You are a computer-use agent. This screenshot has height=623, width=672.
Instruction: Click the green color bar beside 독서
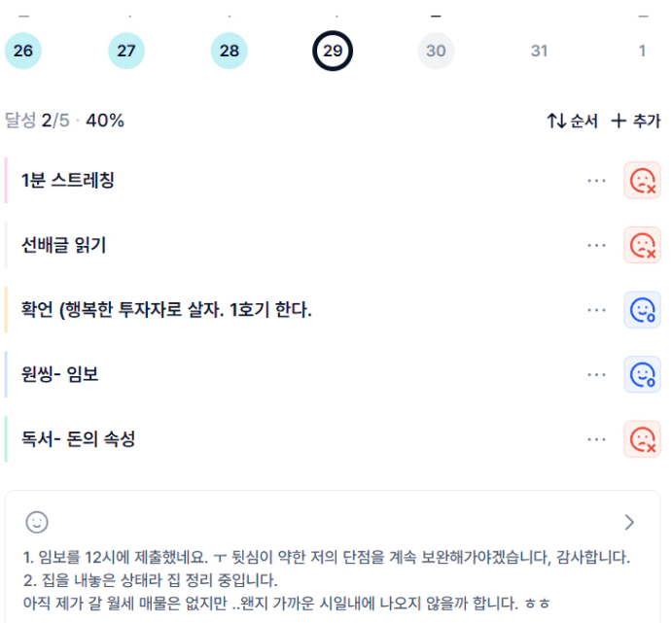point(6,439)
